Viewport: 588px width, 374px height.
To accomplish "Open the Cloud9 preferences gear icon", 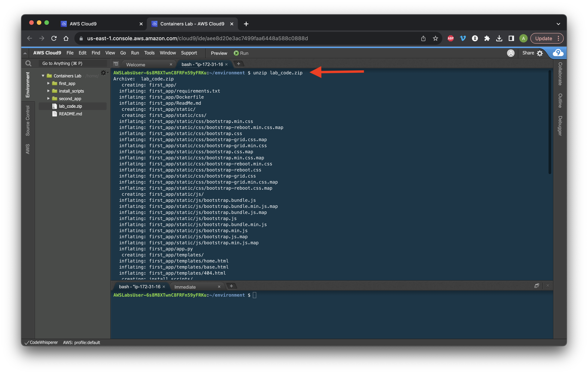I will 540,53.
